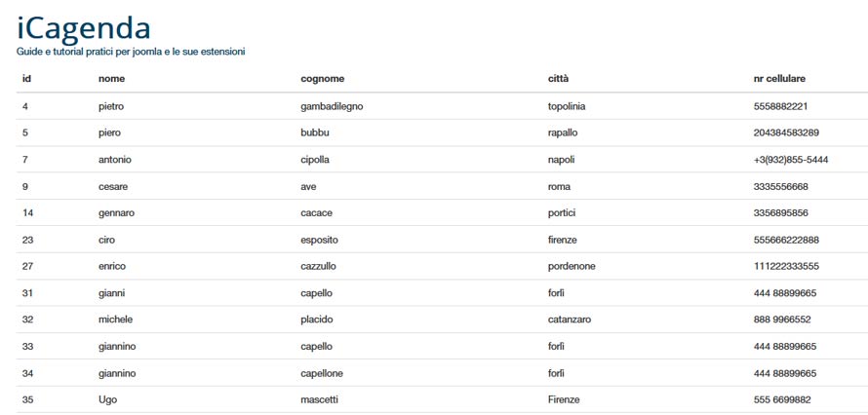868x415 pixels.
Task: Click the name 'gennaro' in row 14
Action: (x=116, y=213)
